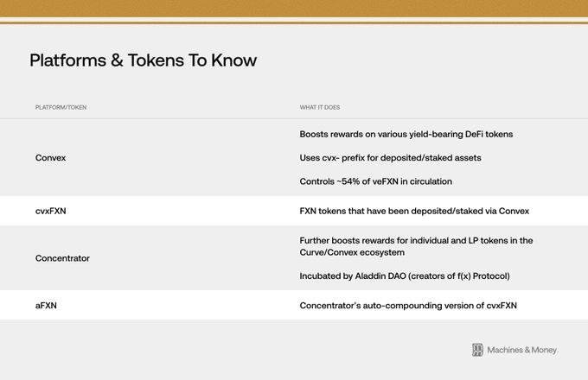Image resolution: width=588 pixels, height=380 pixels.
Task: Click the word 'Money.' in the footer
Action: (x=545, y=350)
